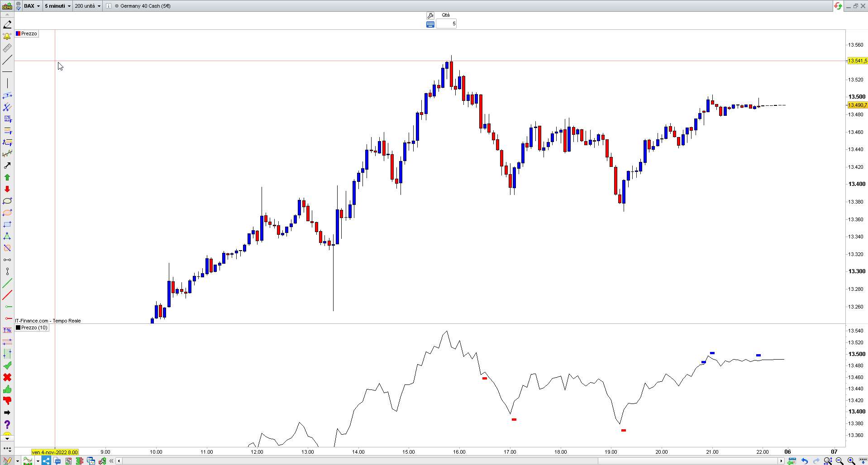This screenshot has width=868, height=465.
Task: Select the vertical line tool
Action: coord(7,83)
